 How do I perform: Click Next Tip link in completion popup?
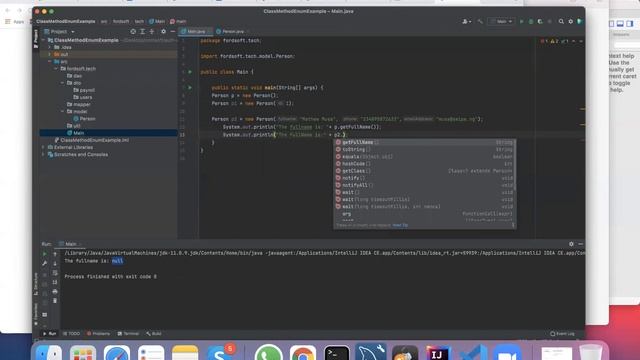[x=400, y=225]
